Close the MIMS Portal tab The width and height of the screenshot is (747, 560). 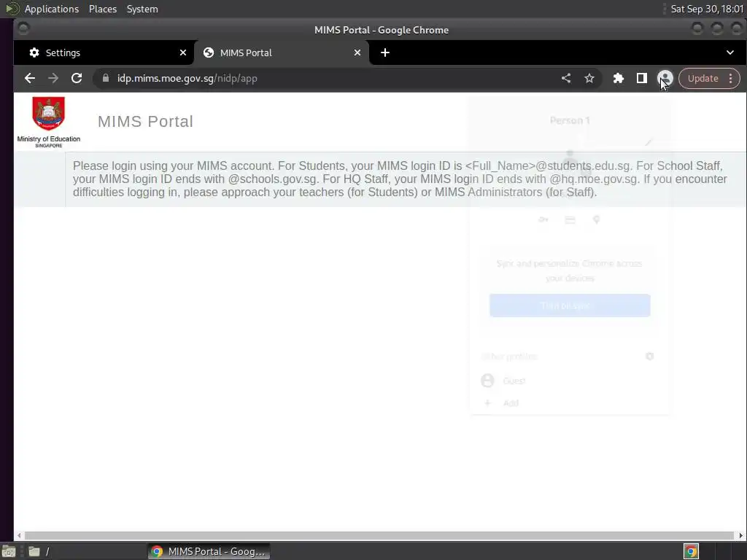coord(357,52)
